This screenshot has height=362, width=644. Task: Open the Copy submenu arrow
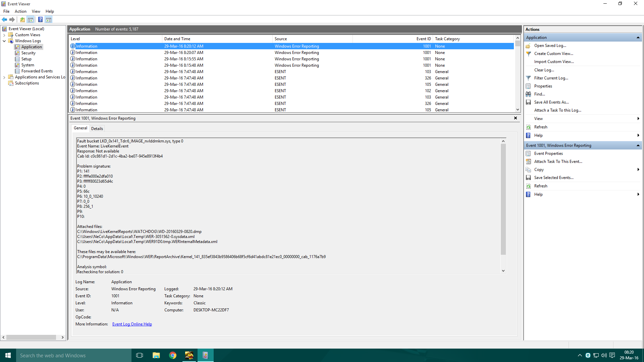click(x=638, y=170)
